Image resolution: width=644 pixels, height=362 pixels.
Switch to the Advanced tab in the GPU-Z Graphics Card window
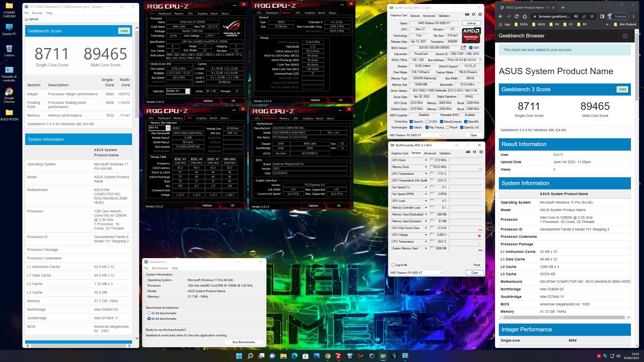click(x=429, y=16)
